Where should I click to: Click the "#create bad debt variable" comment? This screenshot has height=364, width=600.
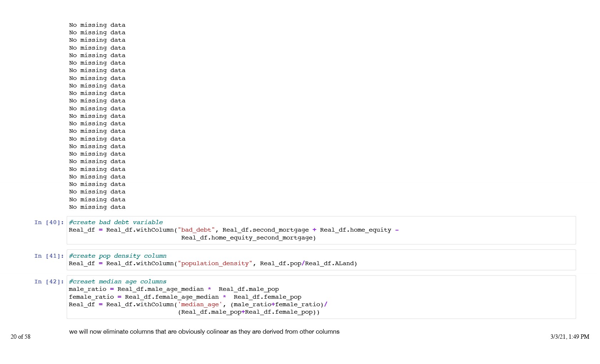coord(116,222)
